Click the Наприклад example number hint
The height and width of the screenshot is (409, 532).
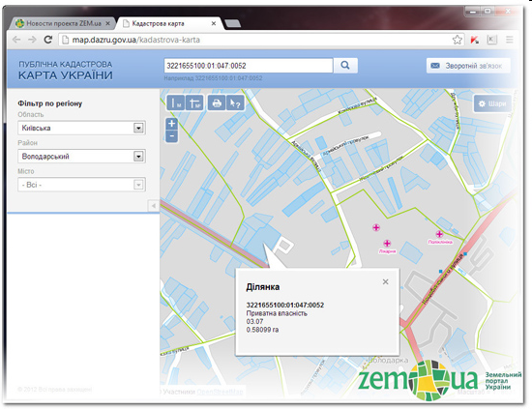(213, 78)
